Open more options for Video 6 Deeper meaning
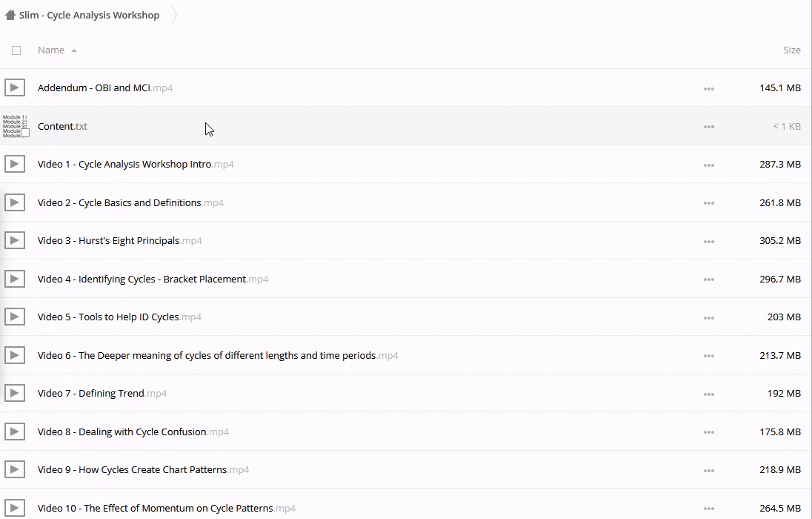The height and width of the screenshot is (519, 812). [x=709, y=356]
